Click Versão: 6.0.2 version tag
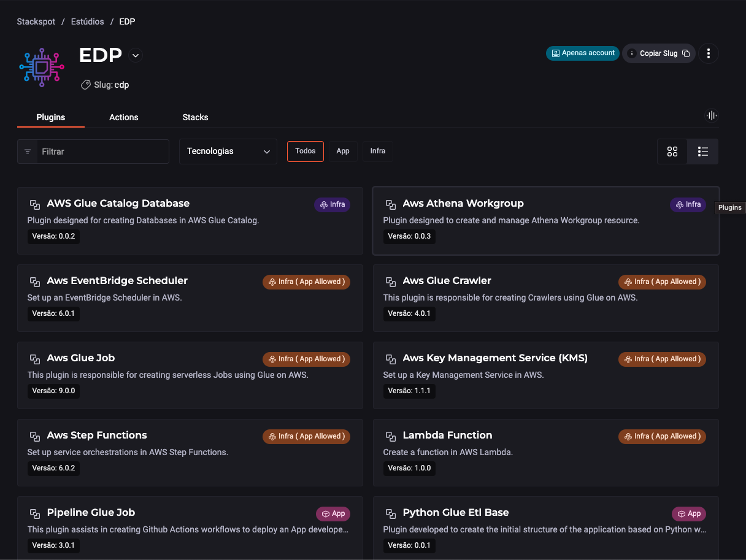746x560 pixels. 53,468
